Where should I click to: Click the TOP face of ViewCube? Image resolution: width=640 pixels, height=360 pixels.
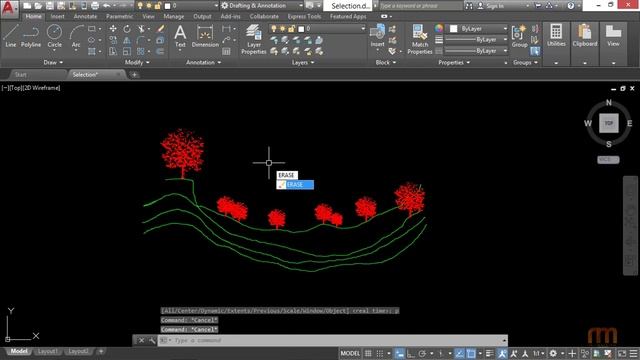click(609, 123)
